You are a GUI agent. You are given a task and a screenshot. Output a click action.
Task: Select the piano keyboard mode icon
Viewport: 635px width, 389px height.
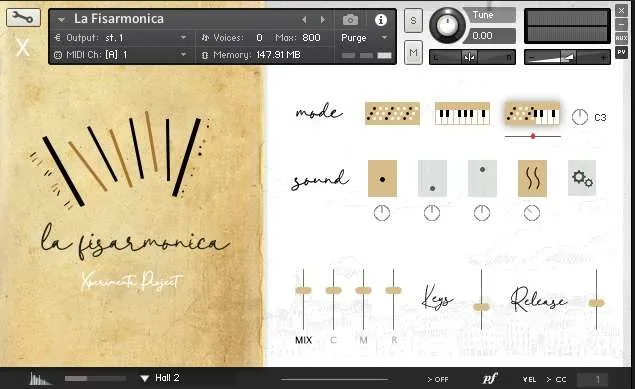point(462,113)
